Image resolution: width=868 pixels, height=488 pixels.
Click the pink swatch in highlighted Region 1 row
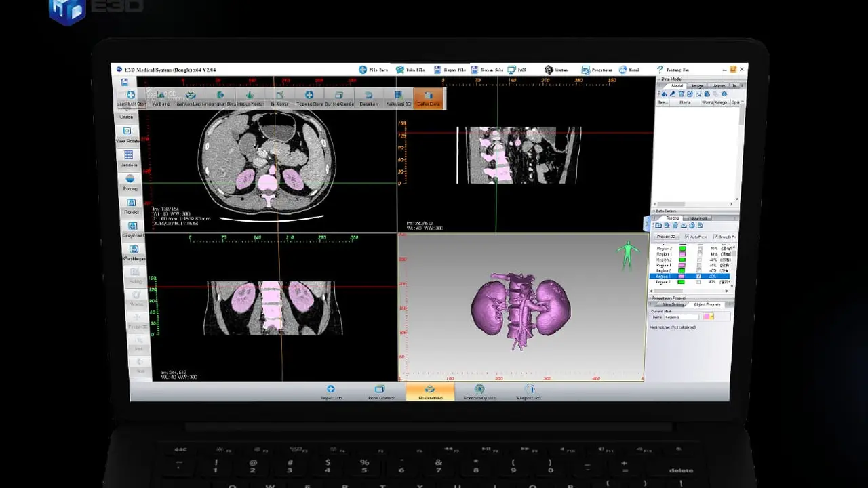click(682, 277)
